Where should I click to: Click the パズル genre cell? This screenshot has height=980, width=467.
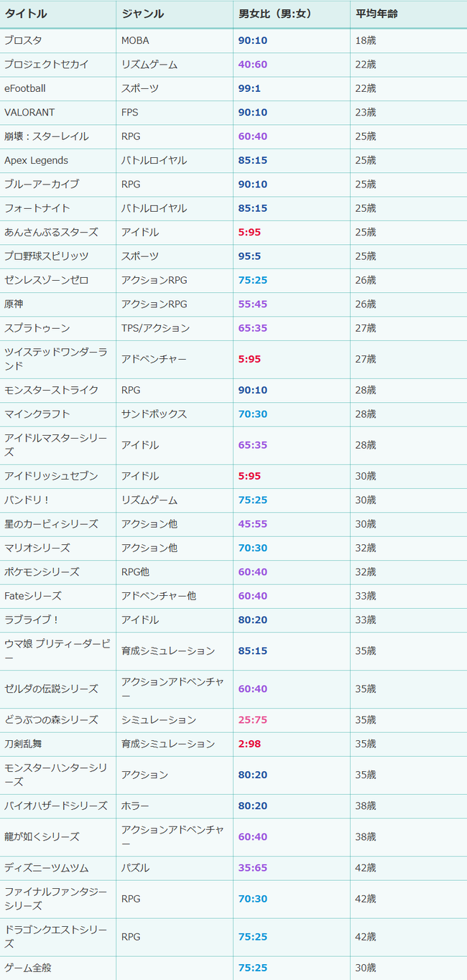coord(175,869)
